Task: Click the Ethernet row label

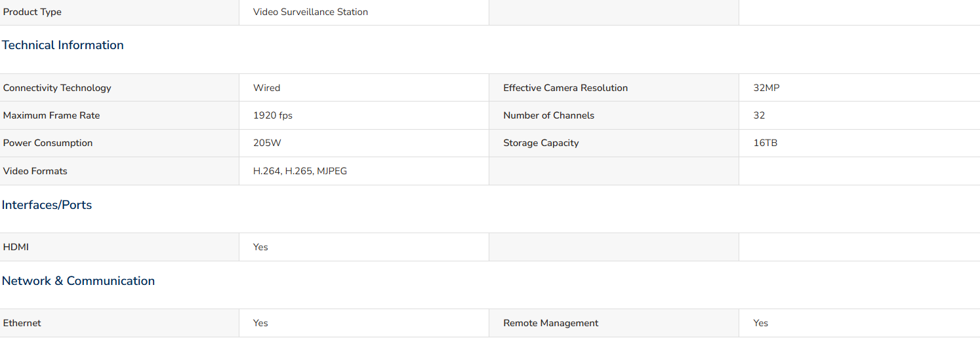Action: pyautogui.click(x=22, y=323)
